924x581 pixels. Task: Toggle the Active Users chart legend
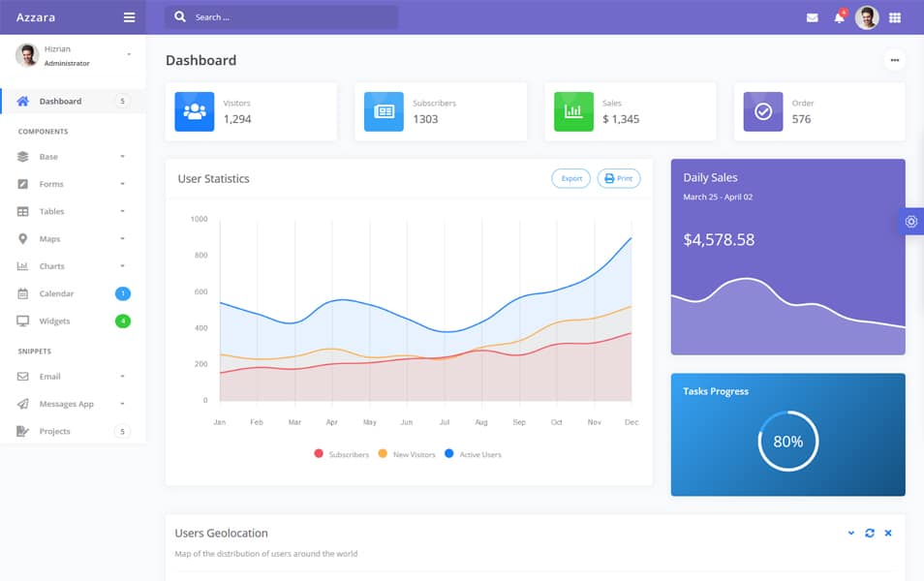coord(474,453)
